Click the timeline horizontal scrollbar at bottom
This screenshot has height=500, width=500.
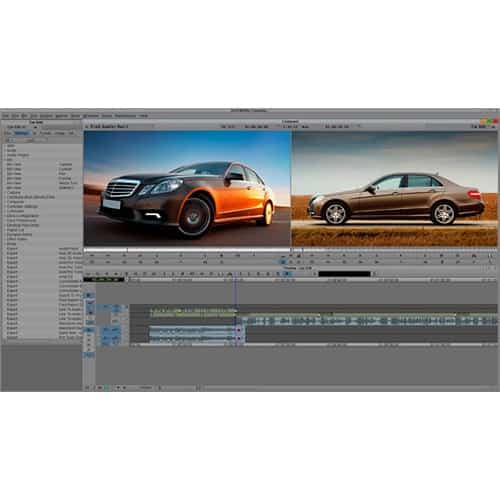point(350,388)
